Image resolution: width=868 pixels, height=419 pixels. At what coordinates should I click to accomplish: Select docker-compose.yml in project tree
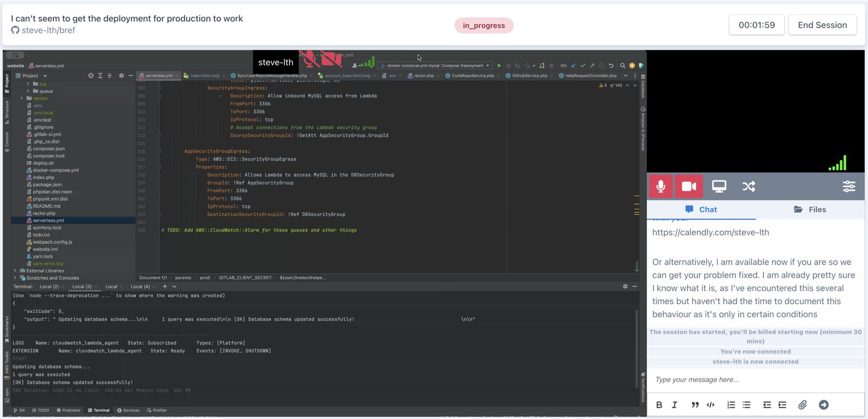56,170
